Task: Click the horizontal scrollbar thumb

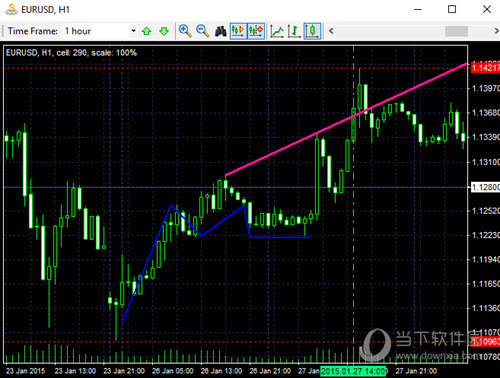Action: pyautogui.click(x=457, y=31)
